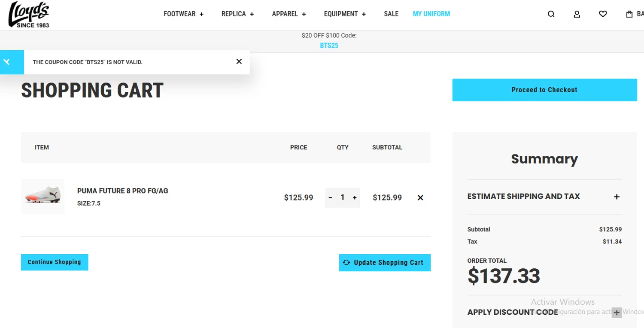
Task: Open the shopping bag icon
Action: (x=629, y=14)
